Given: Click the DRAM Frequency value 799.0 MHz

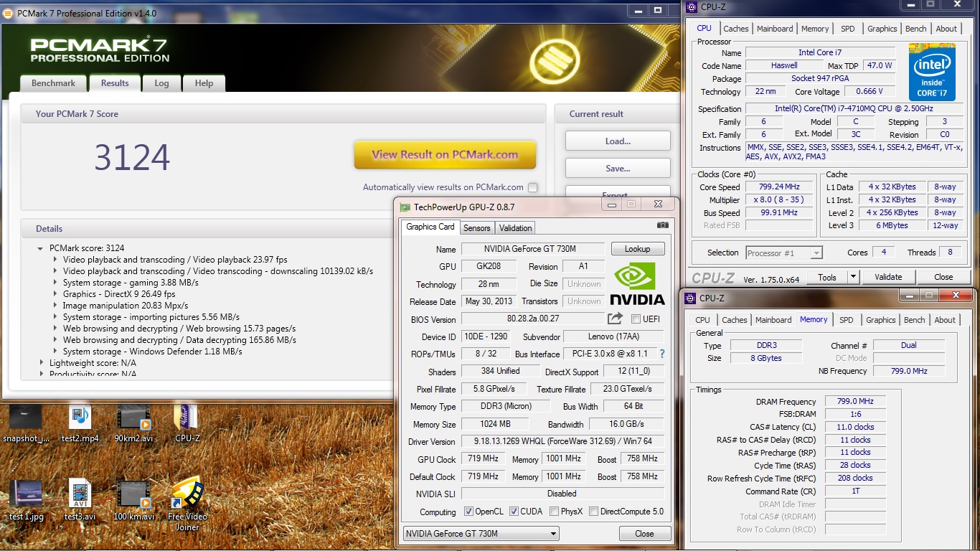Looking at the screenshot, I should click(855, 402).
